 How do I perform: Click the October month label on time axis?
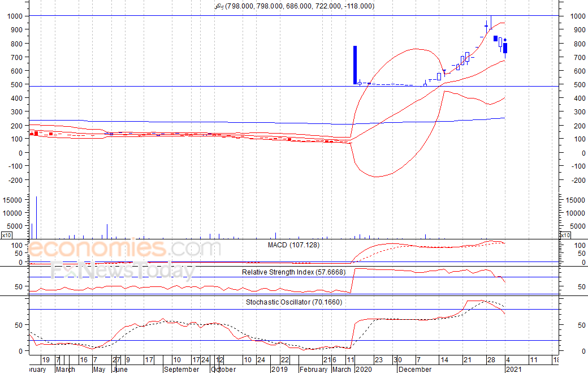point(223,369)
